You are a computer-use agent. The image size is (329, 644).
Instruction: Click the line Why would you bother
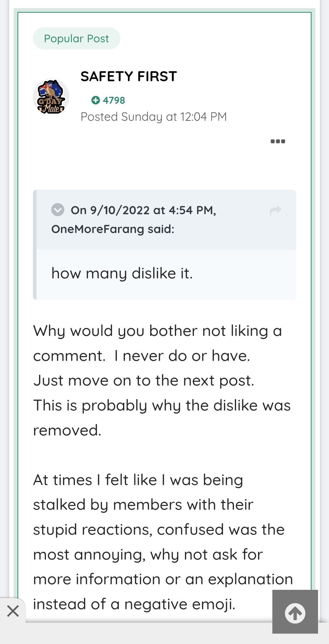tap(157, 331)
